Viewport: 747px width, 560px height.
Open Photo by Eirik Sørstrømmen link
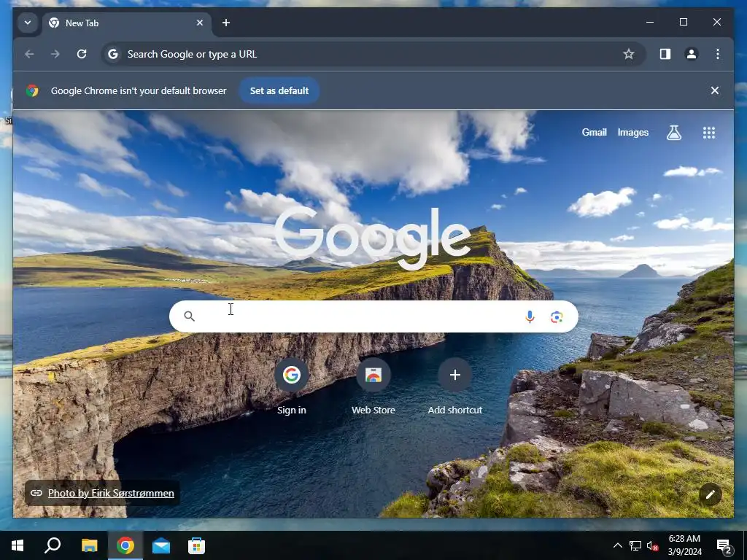[111, 493]
